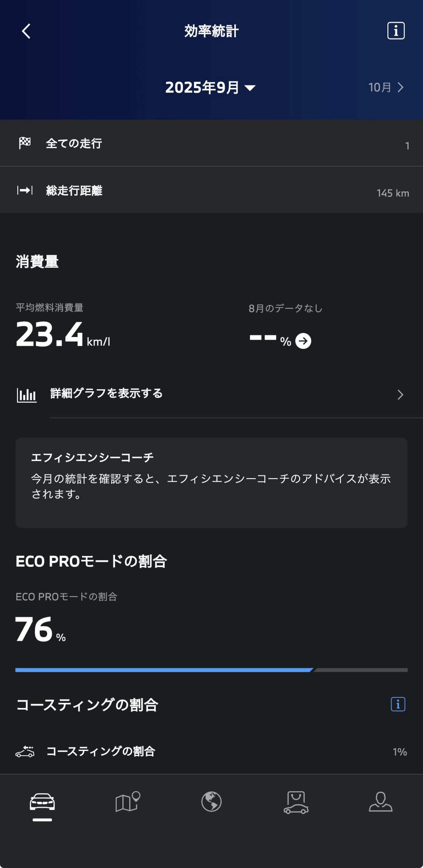Tap the checkered flag icon
Image resolution: width=423 pixels, height=868 pixels.
(x=25, y=143)
